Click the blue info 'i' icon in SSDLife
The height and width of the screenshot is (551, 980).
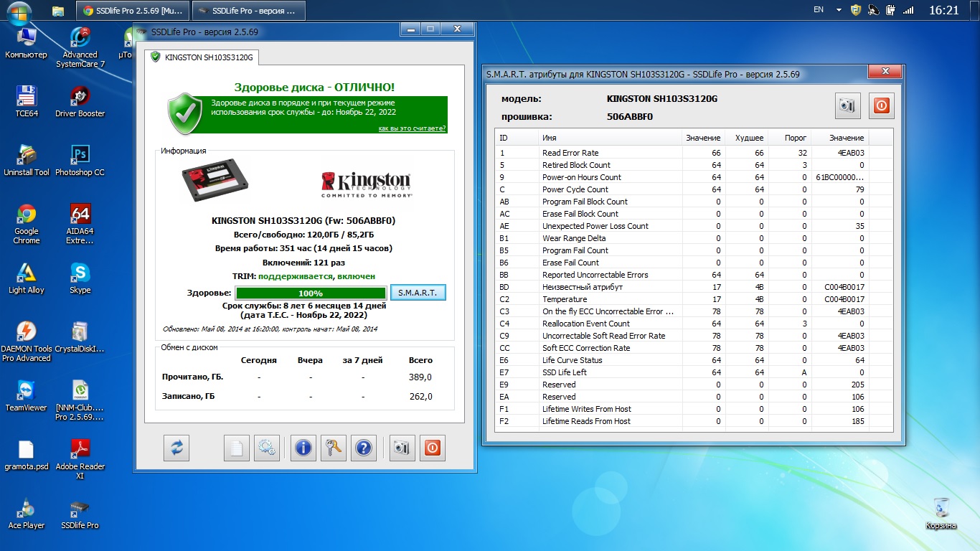point(303,448)
